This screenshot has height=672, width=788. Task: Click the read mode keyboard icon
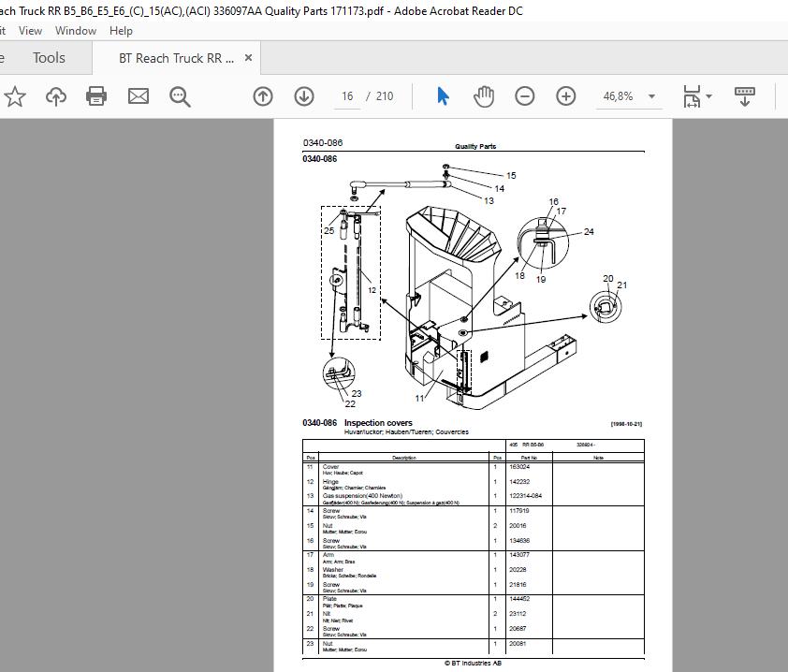click(745, 96)
